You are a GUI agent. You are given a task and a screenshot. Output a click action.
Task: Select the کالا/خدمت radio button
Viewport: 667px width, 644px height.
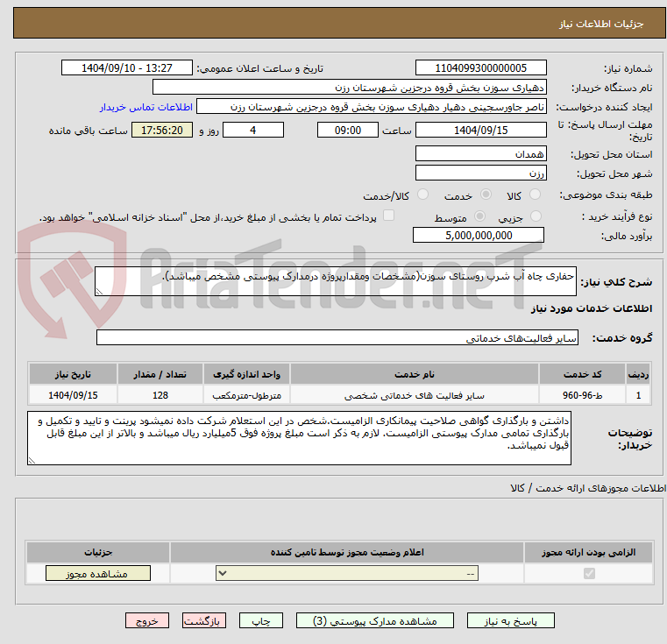point(422,195)
